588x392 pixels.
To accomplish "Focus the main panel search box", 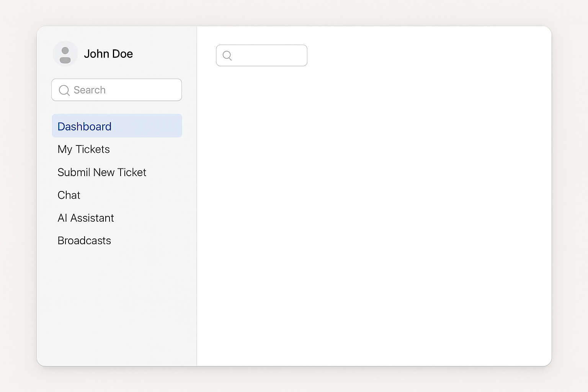I will pos(268,56).
